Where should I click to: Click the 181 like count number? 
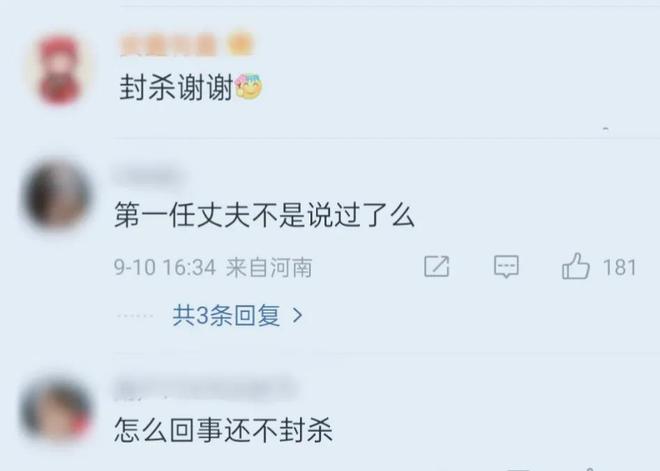[619, 267]
